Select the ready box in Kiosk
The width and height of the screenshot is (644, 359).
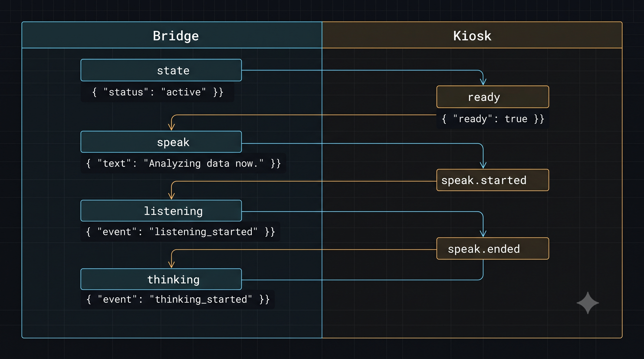[x=493, y=97]
